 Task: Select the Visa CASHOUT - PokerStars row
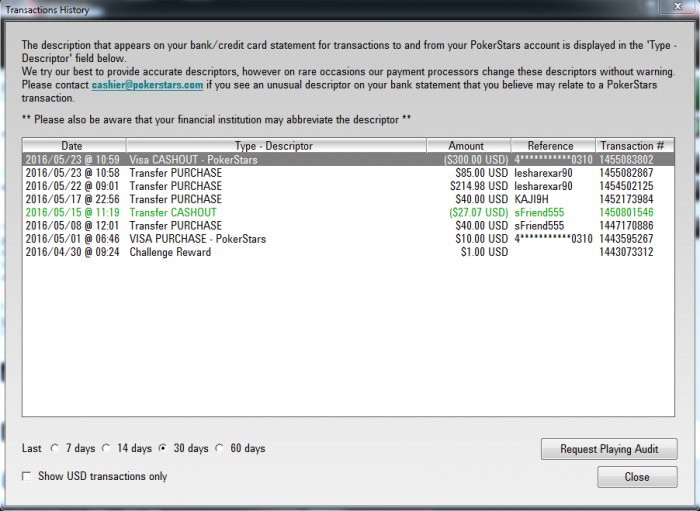348,159
